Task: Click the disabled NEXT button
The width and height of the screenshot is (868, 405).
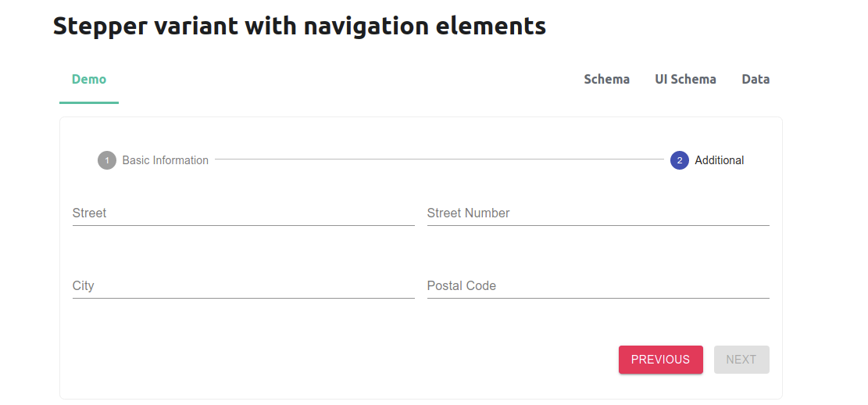Action: click(x=741, y=360)
